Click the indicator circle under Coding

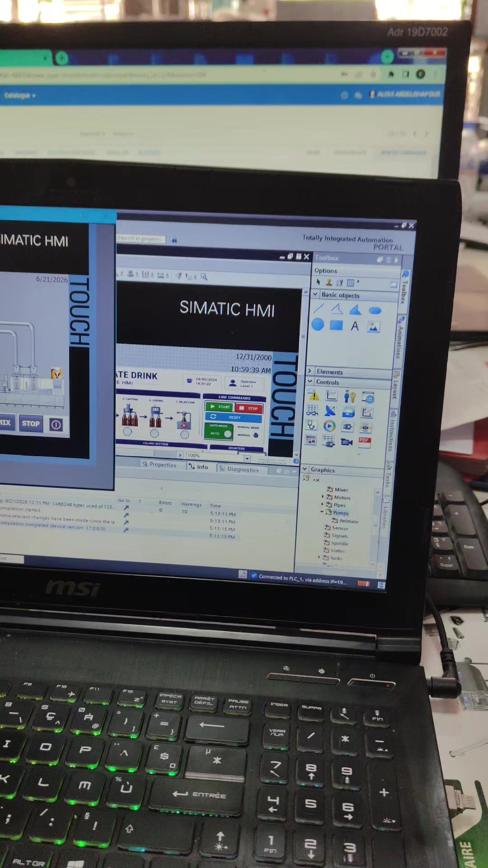[155, 433]
